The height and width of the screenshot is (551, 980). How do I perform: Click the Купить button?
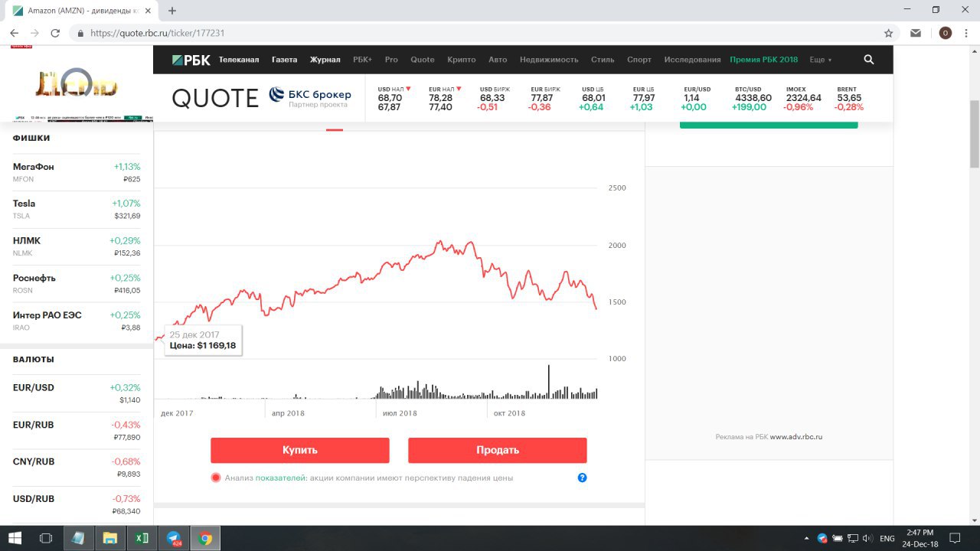(300, 450)
